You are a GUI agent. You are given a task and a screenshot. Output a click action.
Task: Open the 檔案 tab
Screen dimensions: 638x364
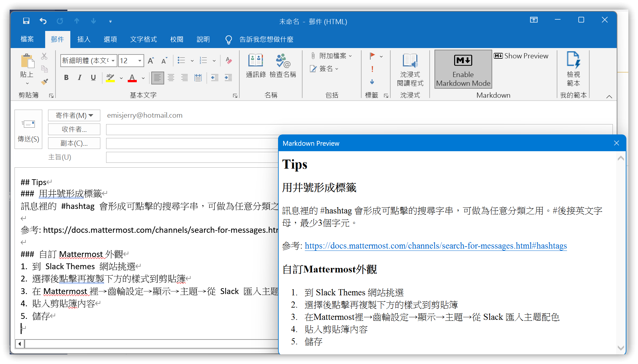pos(27,39)
